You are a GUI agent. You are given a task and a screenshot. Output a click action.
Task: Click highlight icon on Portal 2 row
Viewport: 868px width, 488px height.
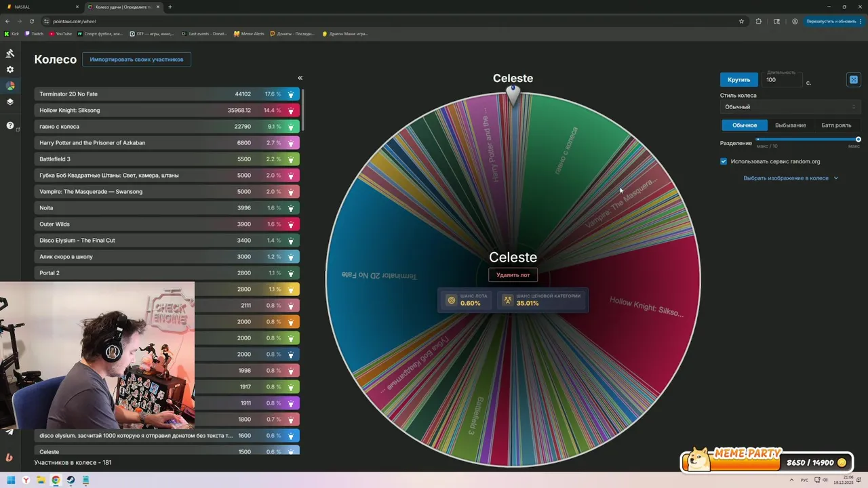pyautogui.click(x=291, y=273)
